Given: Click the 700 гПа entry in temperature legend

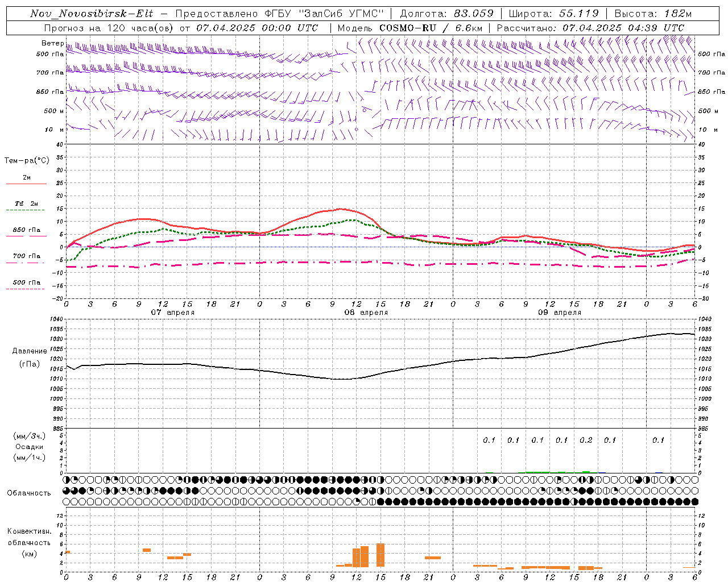Looking at the screenshot, I should pos(26,256).
